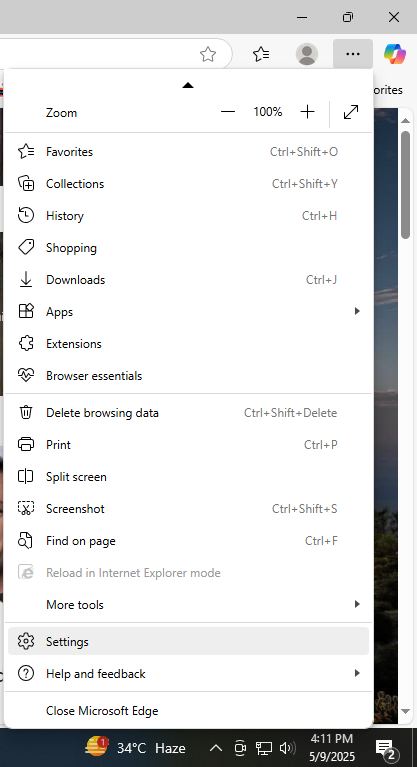Select the Shopping menu entry
Image resolution: width=417 pixels, height=767 pixels.
[x=188, y=248]
